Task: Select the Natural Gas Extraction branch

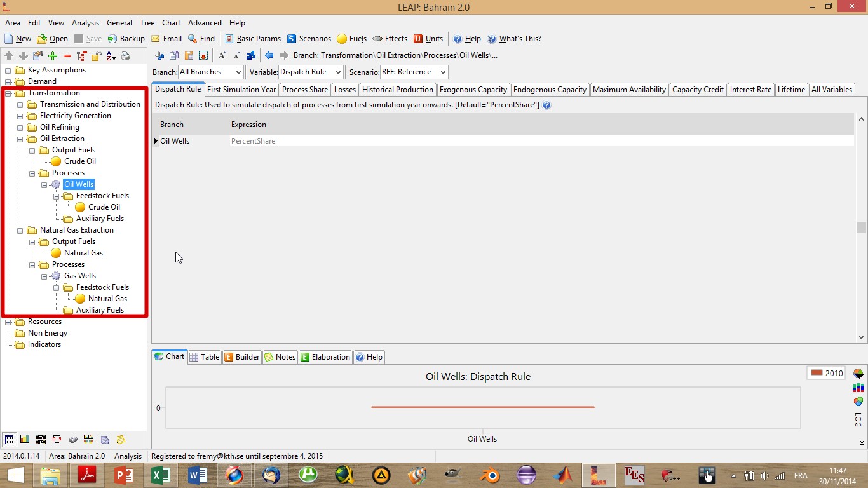Action: [77, 230]
